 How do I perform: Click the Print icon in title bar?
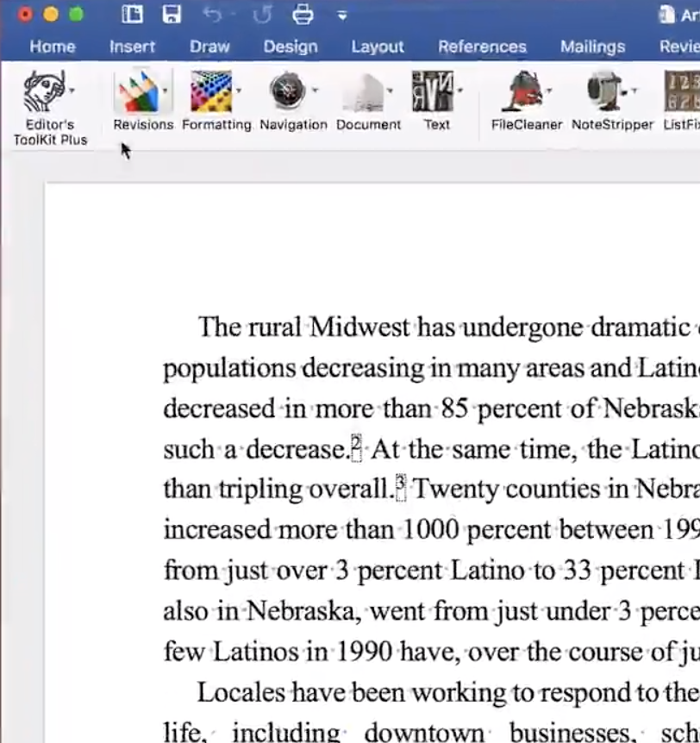click(x=302, y=15)
